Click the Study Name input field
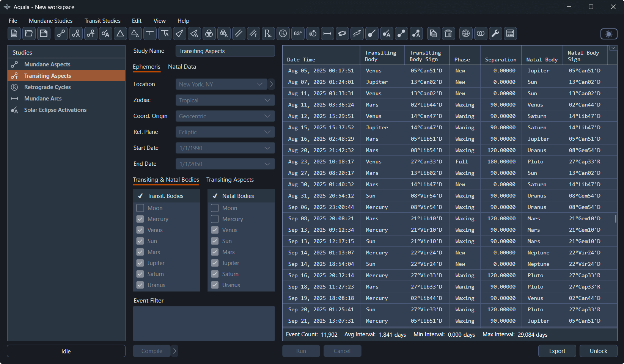The height and width of the screenshot is (364, 624). coord(225,51)
